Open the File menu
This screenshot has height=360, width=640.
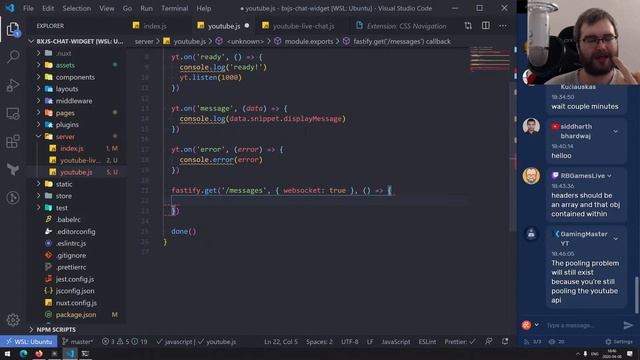[29, 8]
